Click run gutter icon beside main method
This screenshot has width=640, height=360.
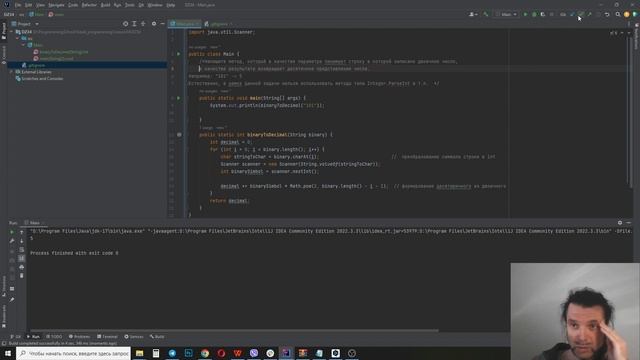[178, 98]
